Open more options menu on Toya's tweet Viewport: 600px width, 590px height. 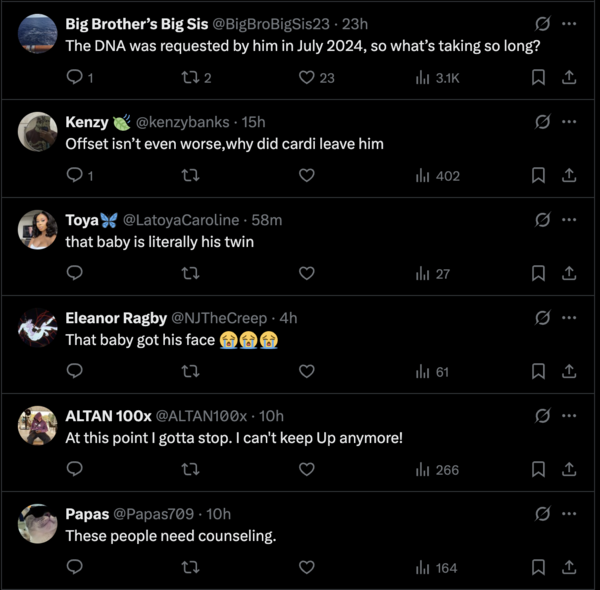pos(569,219)
